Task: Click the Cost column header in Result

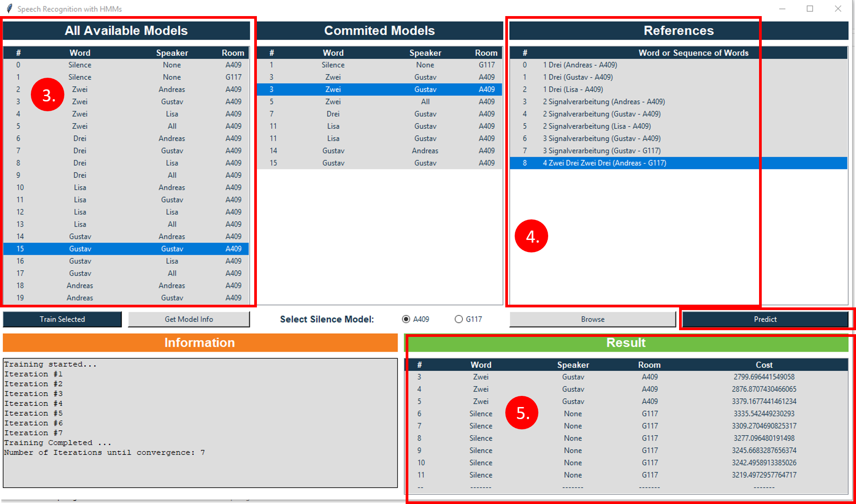Action: (764, 365)
